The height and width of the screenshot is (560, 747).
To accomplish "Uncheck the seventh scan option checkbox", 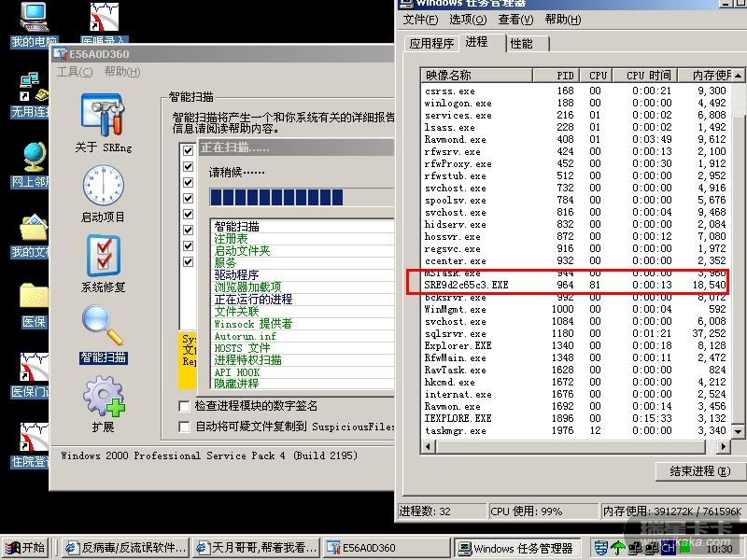I will tap(189, 245).
